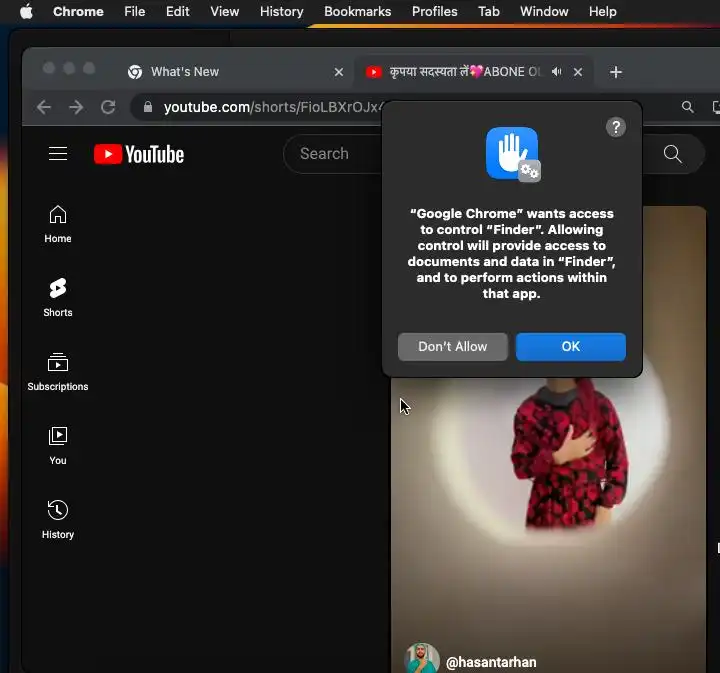Open Subscriptions in YouTube sidebar
This screenshot has height=673, width=720.
58,371
